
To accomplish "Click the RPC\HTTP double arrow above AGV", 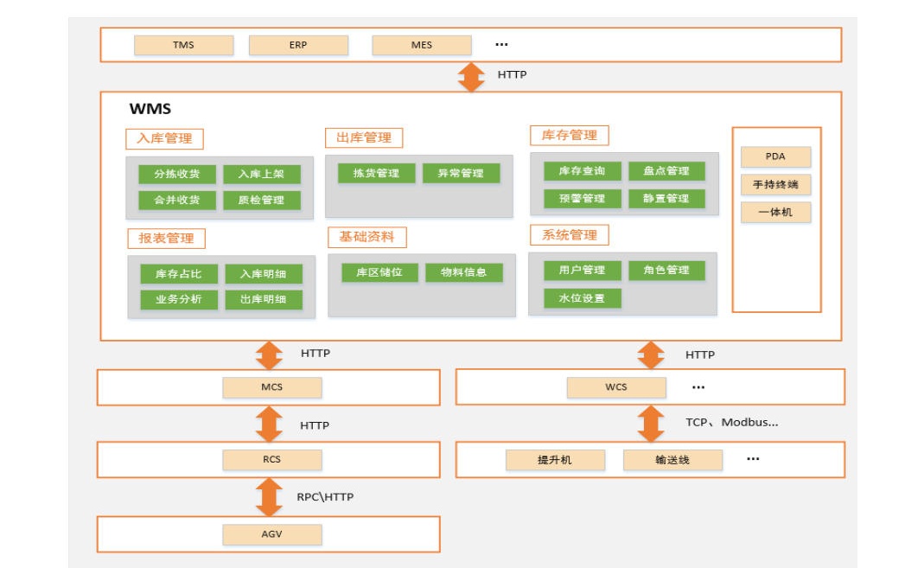I will 269,497.
